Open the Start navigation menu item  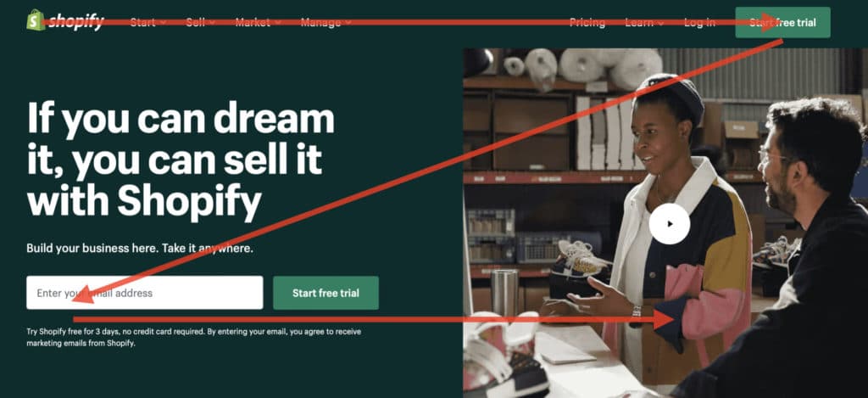coord(142,22)
